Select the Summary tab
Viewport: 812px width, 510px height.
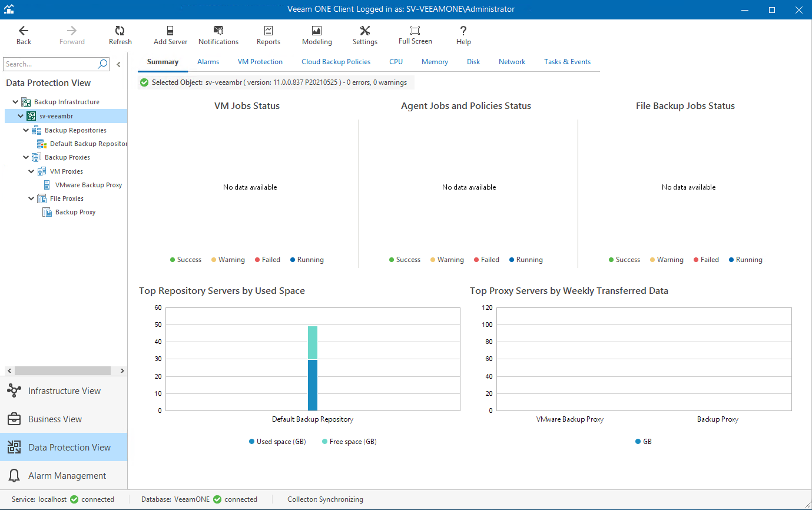163,62
